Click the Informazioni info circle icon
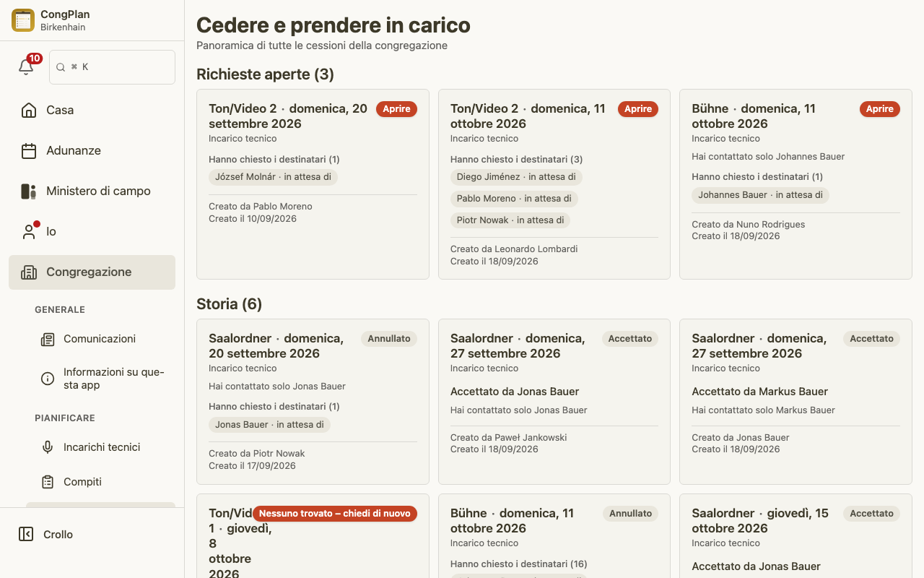 [x=48, y=379]
